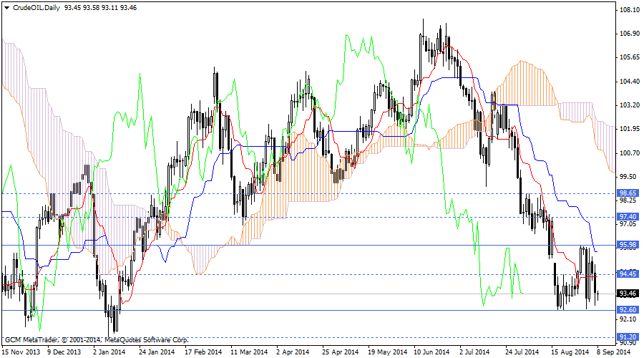Click the 2 Jan 2014 date label
The image size is (644, 358).
109,352
